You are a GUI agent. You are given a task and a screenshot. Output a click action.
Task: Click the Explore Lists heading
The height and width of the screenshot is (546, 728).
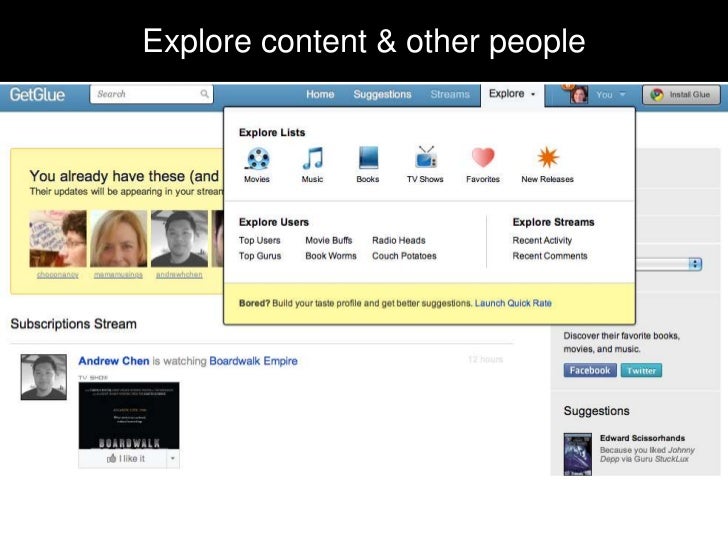(x=272, y=133)
